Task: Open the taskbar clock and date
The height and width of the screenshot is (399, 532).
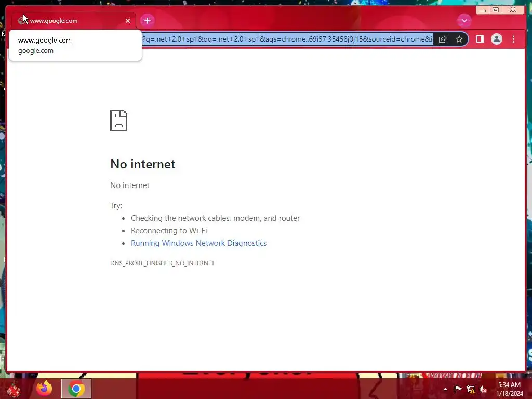Action: click(510, 389)
